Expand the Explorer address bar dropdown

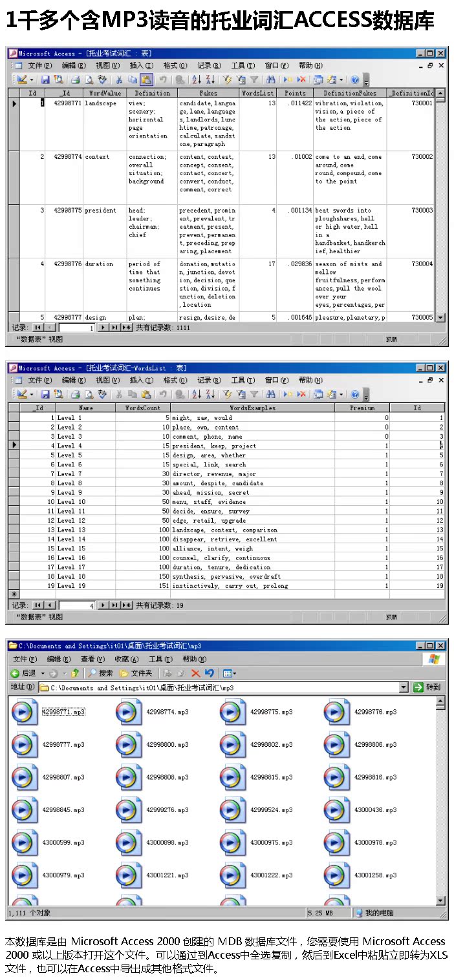[x=404, y=687]
